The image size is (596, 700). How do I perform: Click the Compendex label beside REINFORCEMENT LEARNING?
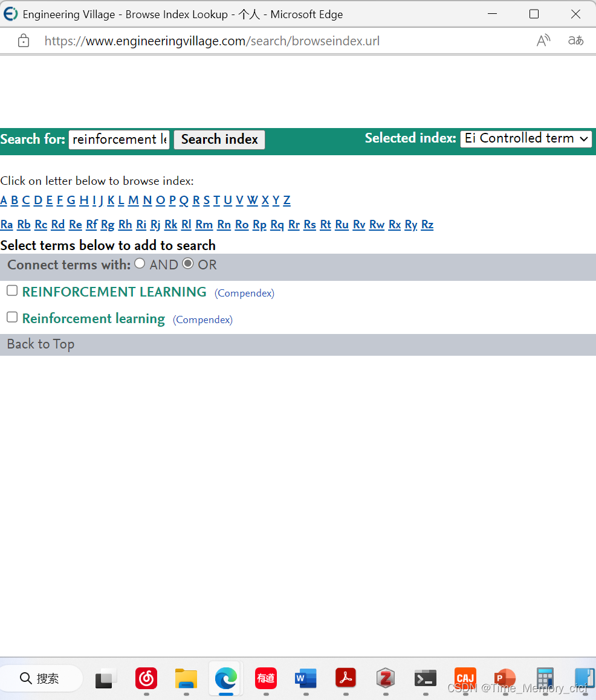[x=244, y=294]
